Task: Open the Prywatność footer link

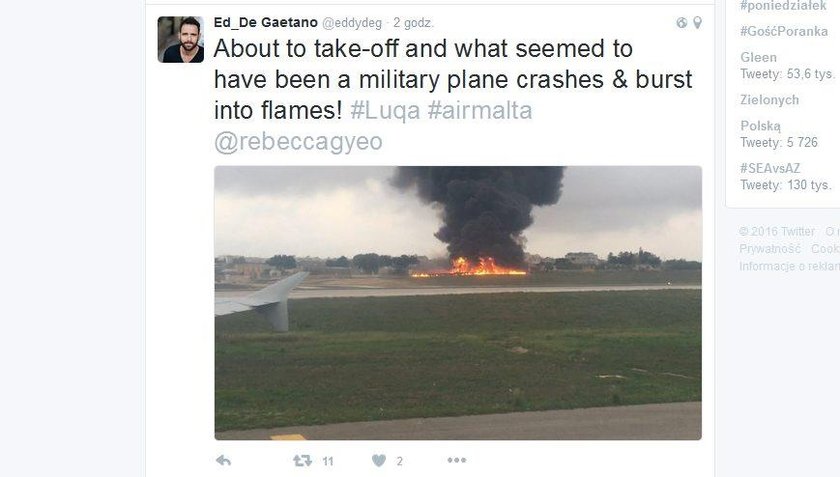Action: pos(770,249)
